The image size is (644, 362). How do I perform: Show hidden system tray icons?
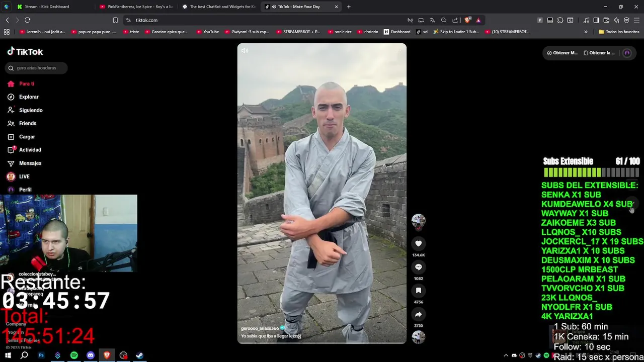(x=506, y=355)
